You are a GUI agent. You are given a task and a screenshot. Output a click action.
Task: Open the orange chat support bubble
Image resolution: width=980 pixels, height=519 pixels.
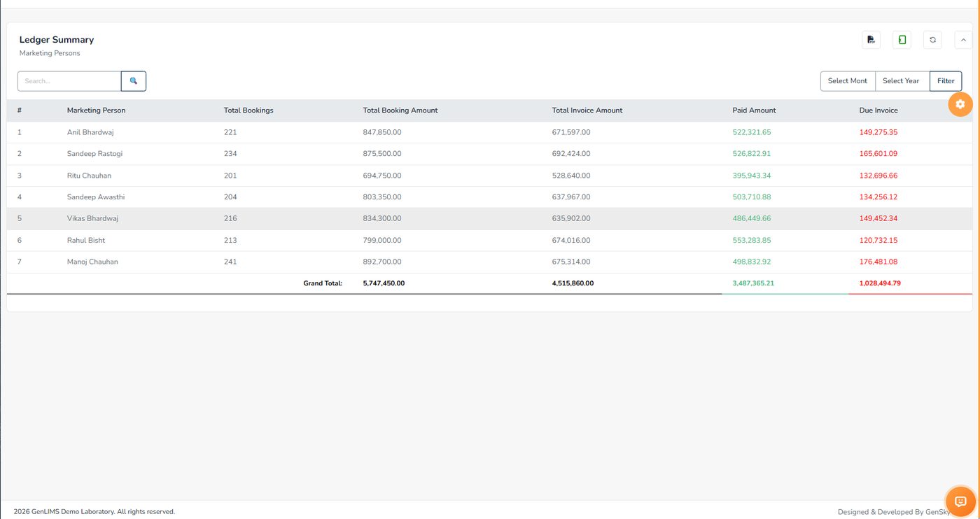(x=960, y=502)
